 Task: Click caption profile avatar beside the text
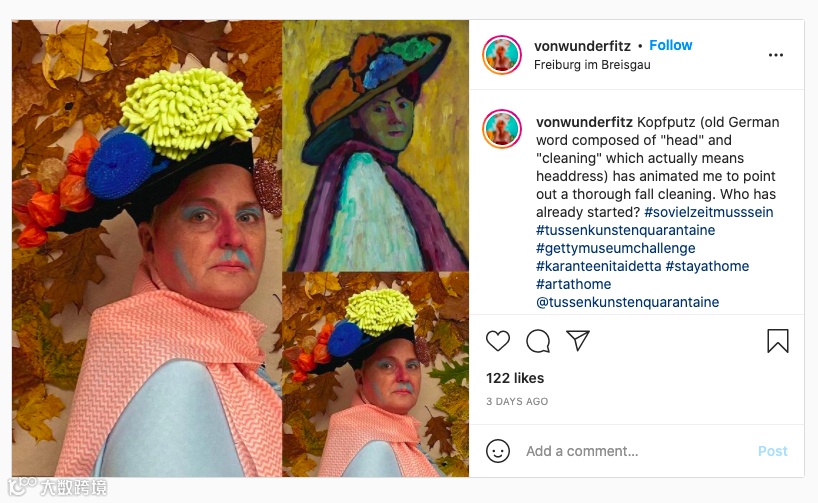click(502, 130)
